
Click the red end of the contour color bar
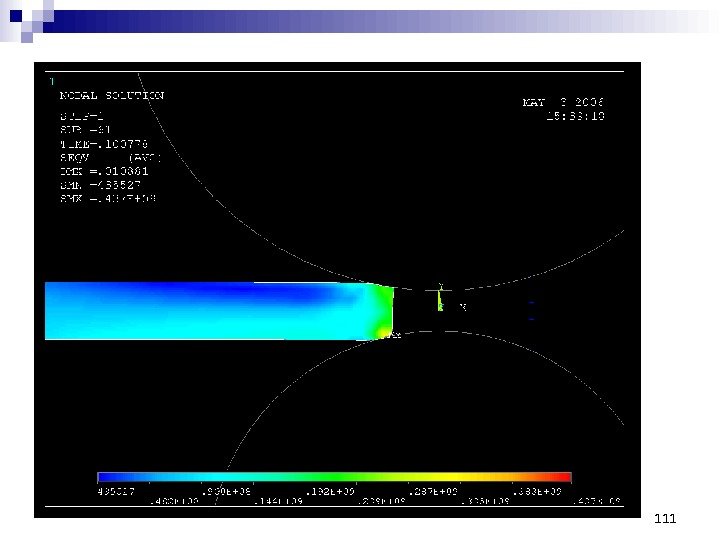[x=558, y=477]
